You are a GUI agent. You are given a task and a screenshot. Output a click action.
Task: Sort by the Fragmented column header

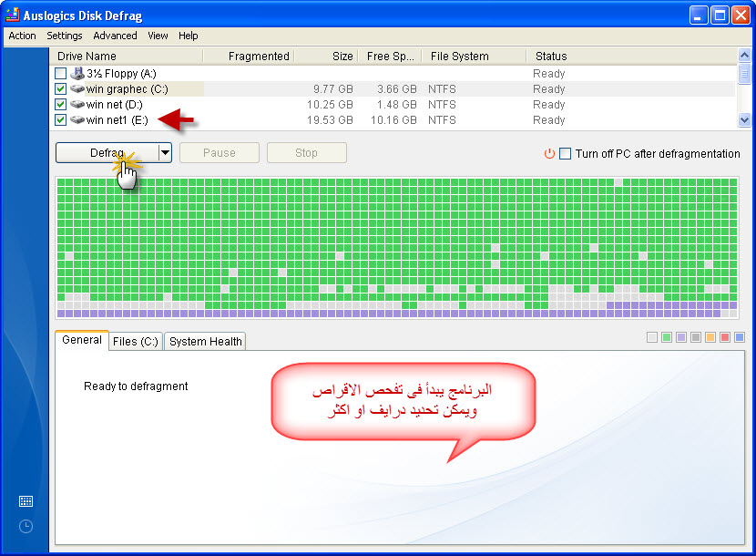point(249,56)
